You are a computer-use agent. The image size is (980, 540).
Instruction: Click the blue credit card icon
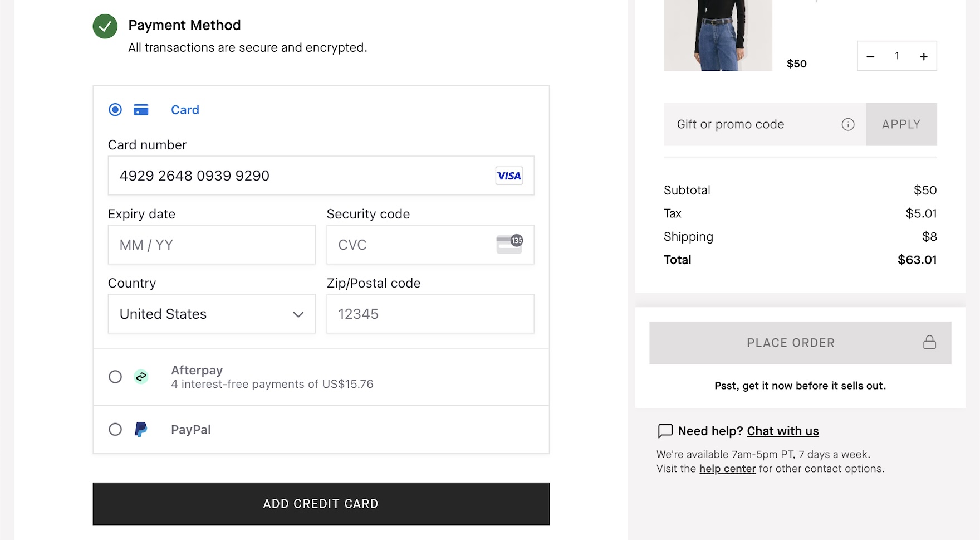click(x=141, y=110)
